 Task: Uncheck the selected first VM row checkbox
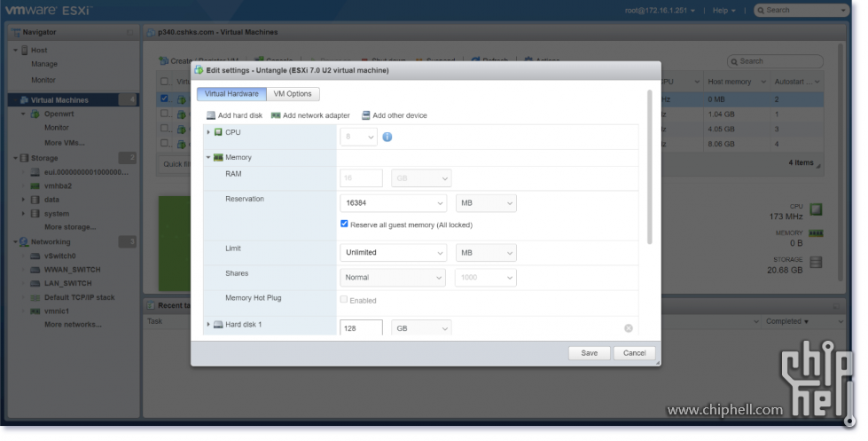[164, 98]
